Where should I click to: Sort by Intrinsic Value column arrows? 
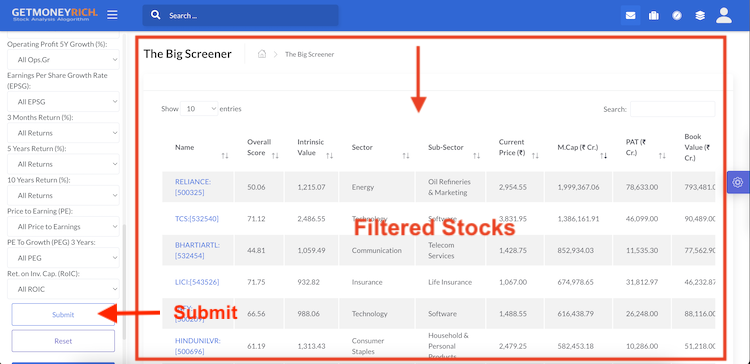(x=330, y=156)
